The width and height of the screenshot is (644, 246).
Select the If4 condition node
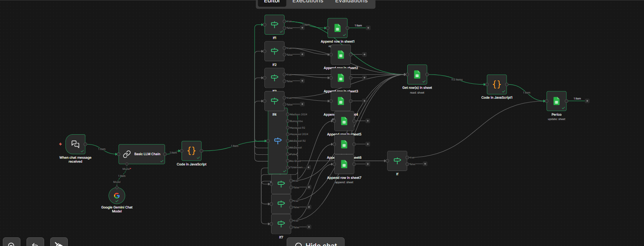(274, 101)
